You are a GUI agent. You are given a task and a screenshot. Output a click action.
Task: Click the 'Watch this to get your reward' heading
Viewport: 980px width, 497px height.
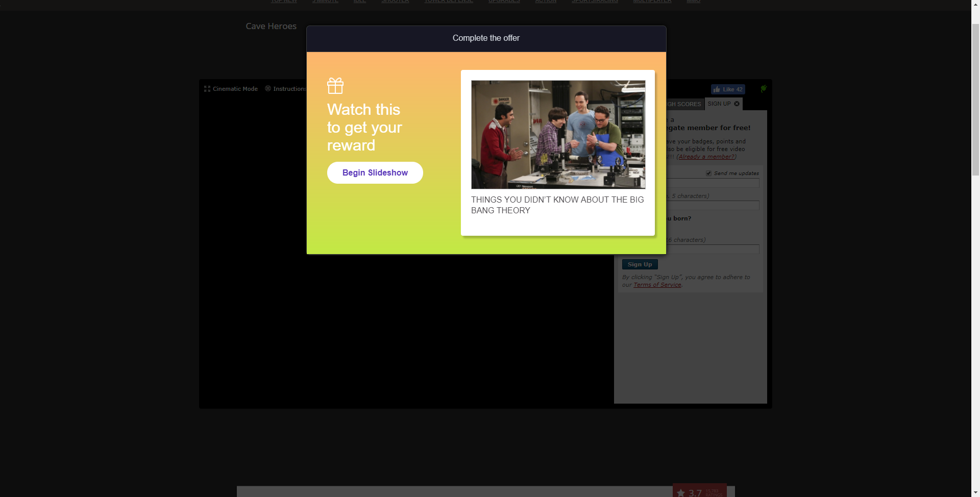pos(364,128)
